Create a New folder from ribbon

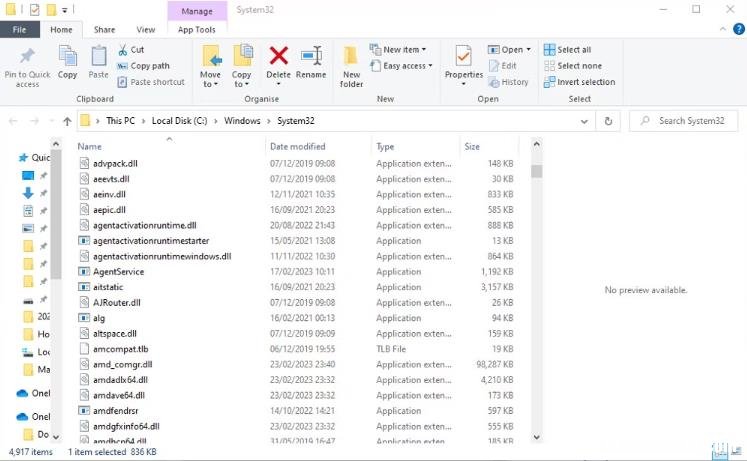pos(351,67)
